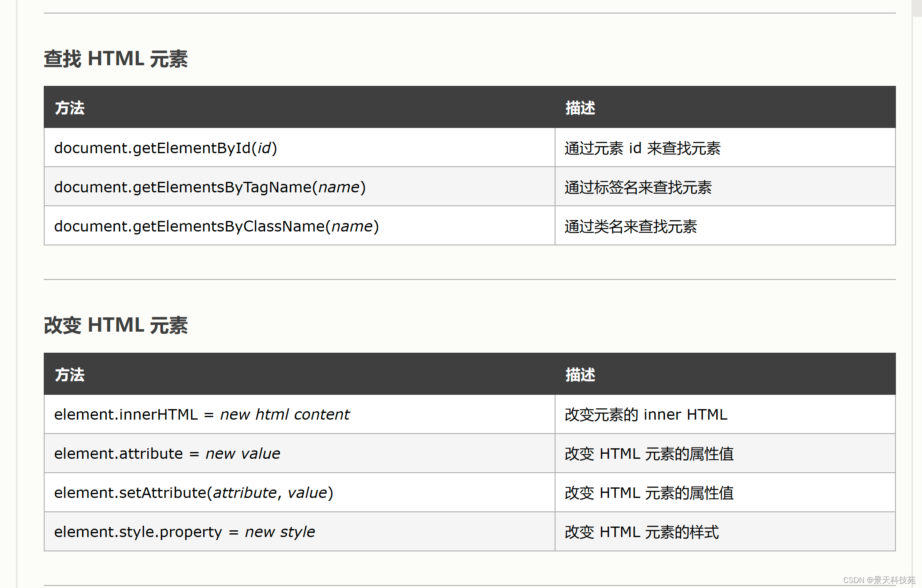Click the element.setAttribute(attribute, value) cell
The width and height of the screenshot is (922, 588).
300,492
